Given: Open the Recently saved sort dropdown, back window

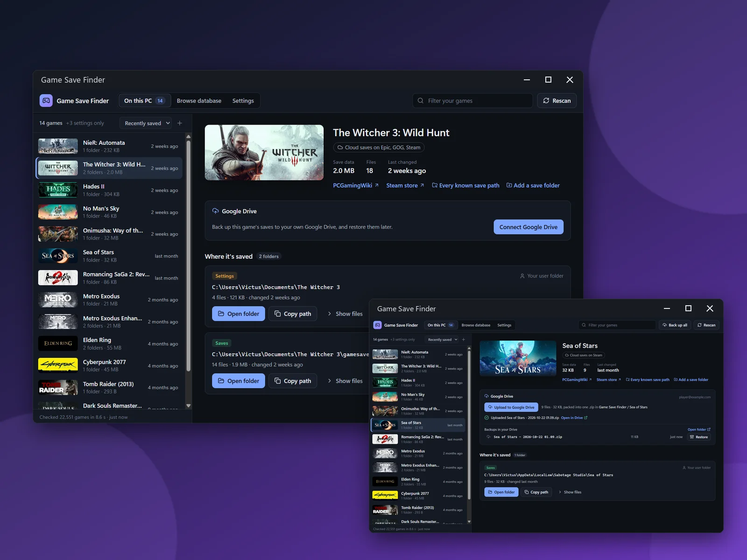Looking at the screenshot, I should [x=146, y=123].
